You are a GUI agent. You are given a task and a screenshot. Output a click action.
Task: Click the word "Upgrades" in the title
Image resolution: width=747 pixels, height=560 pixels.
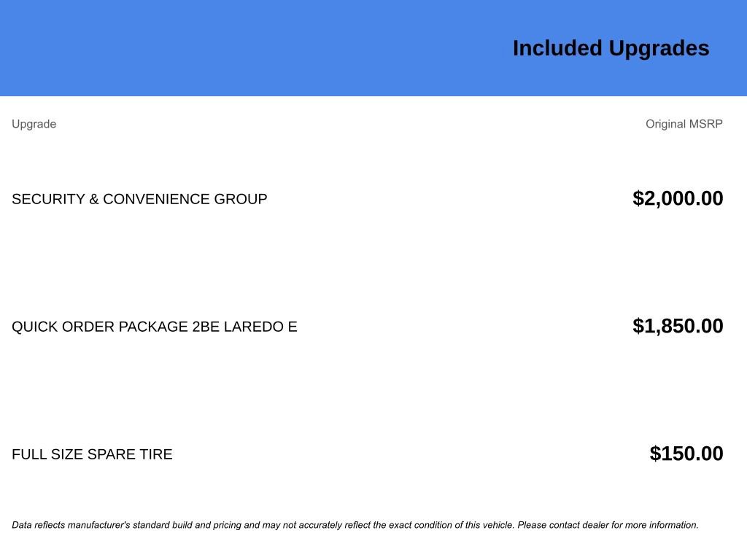tap(659, 48)
